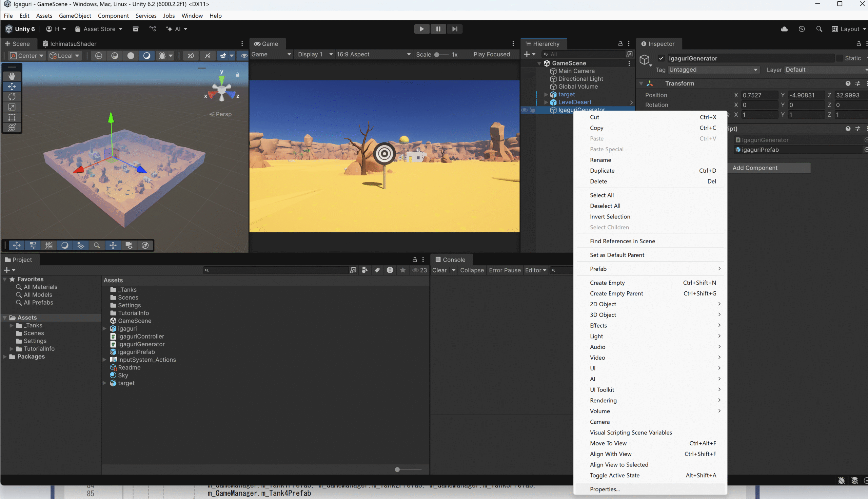Viewport: 868px width, 499px height.
Task: Click the AI toolbar icon
Action: 176,29
